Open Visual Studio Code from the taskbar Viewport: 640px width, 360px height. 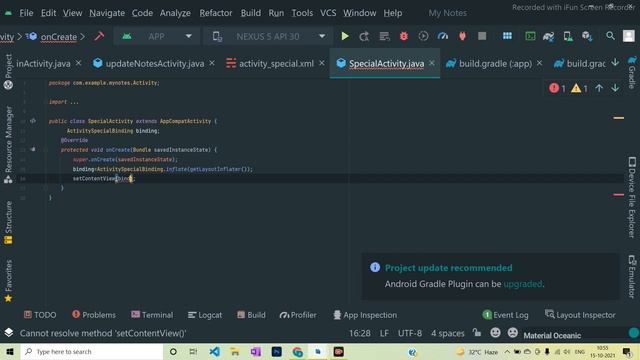coord(214,351)
